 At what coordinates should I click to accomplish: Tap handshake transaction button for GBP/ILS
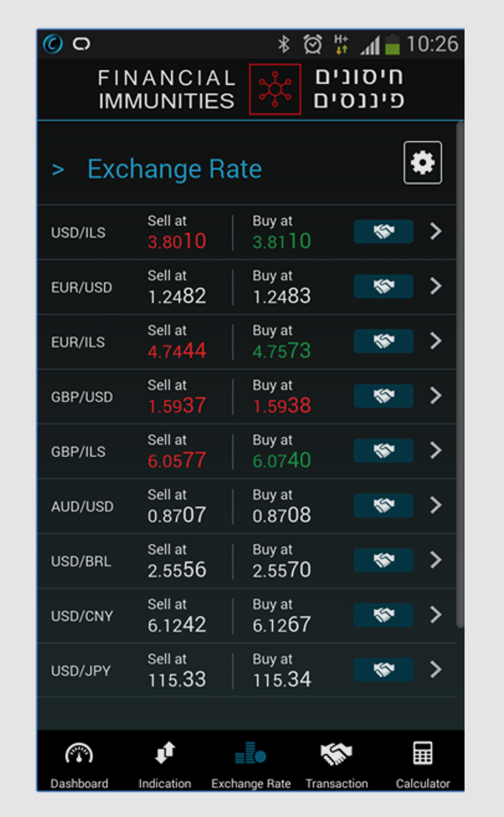[383, 450]
